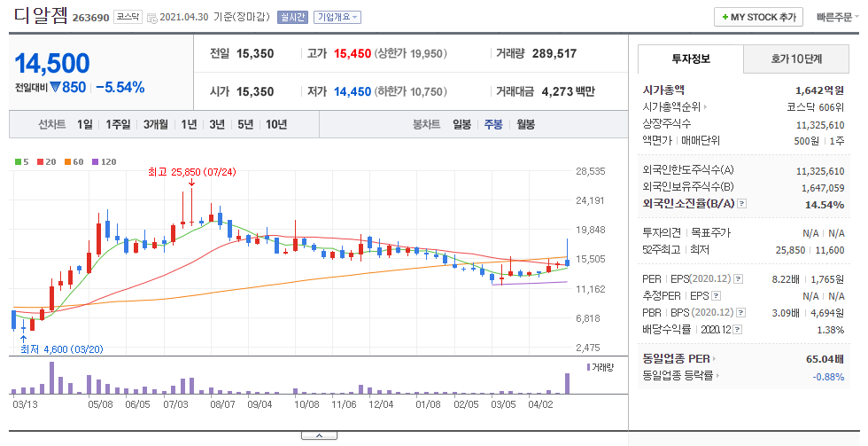This screenshot has height=446, width=868.
Task: Select the 10년 line chart period
Action: click(276, 125)
